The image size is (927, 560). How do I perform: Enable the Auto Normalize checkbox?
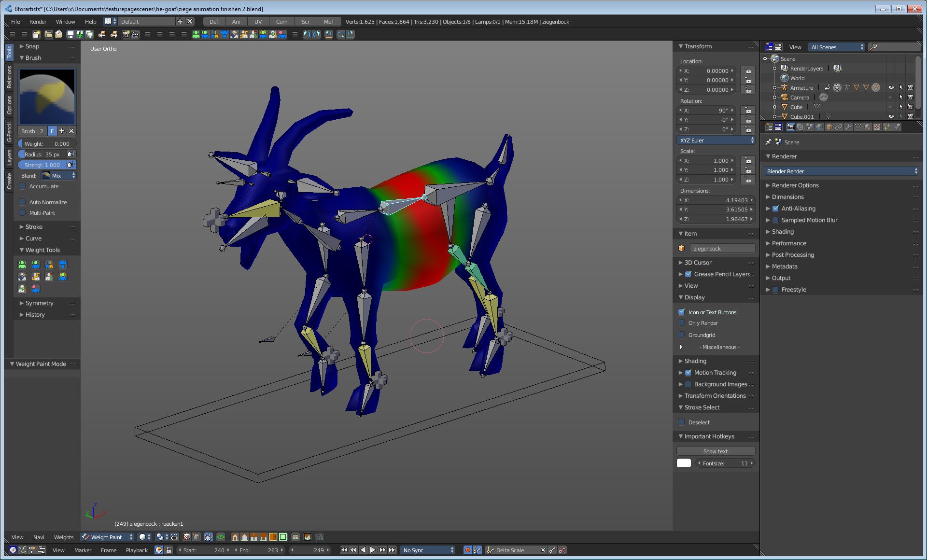tap(23, 202)
